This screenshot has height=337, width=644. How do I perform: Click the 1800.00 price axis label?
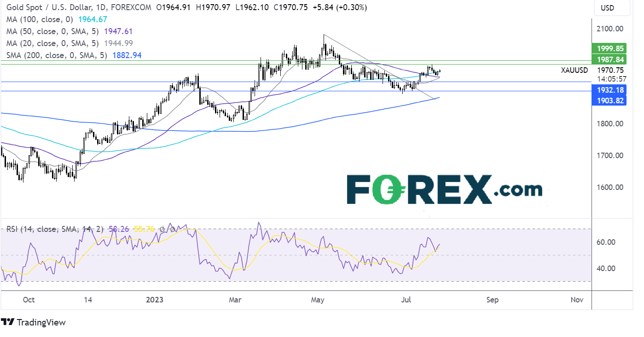[x=610, y=124]
